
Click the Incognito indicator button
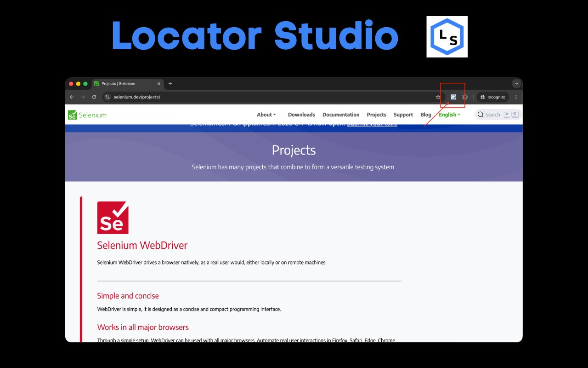tap(493, 97)
